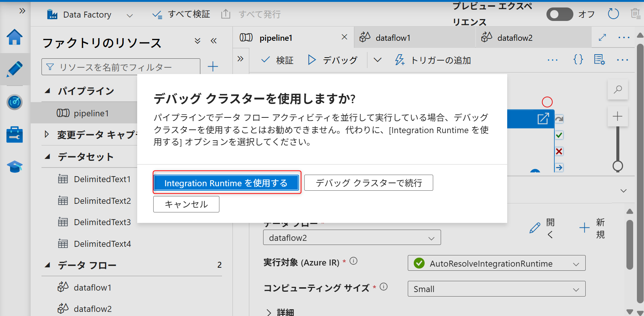Click the refresh icon in top bar
The image size is (644, 316).
613,14
